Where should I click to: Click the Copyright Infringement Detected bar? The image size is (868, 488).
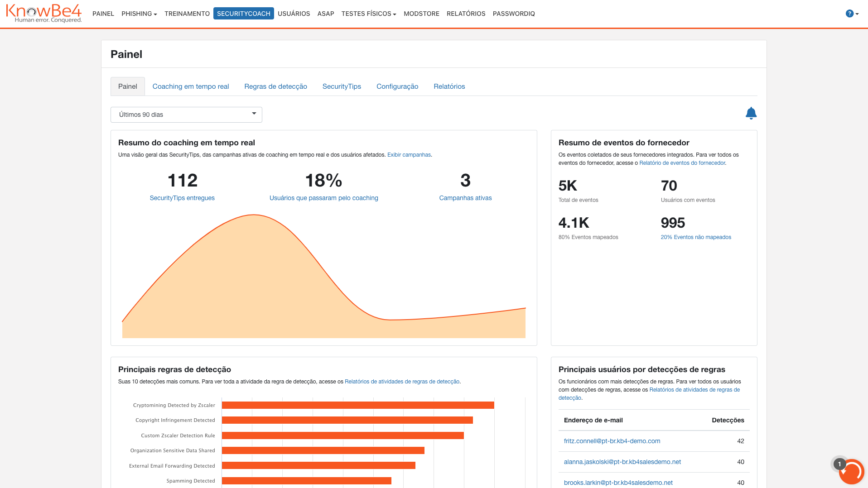tap(347, 420)
